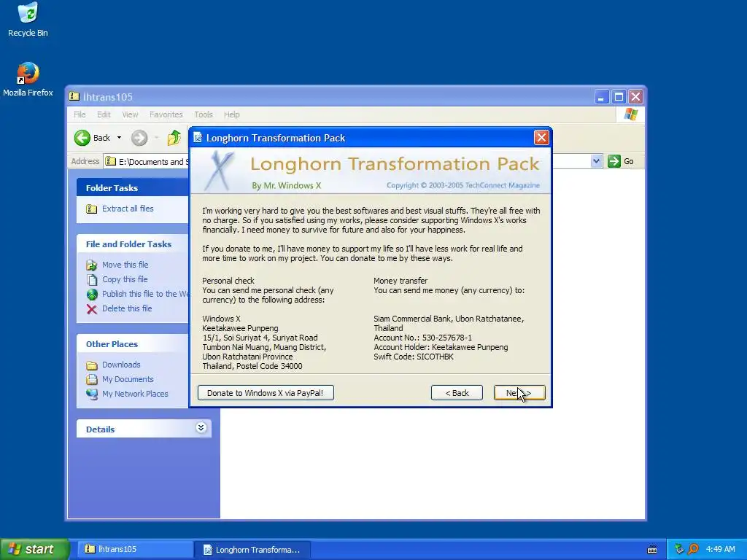This screenshot has width=747, height=560.
Task: Click the Swift Code: SICOTHBK text
Action: 414,357
